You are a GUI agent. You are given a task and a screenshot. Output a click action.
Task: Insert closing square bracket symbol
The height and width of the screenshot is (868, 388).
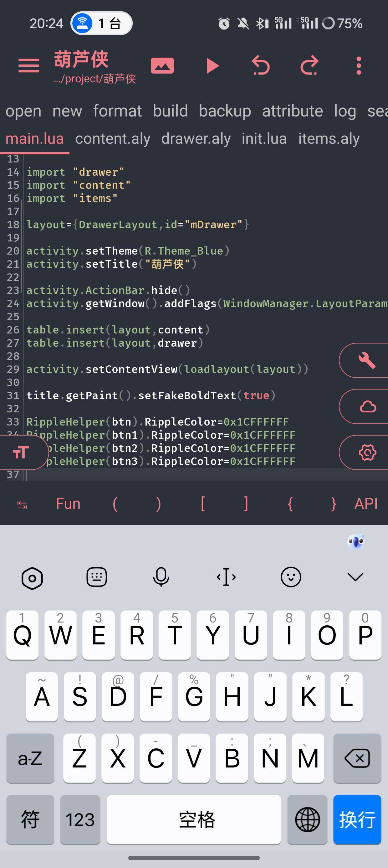[x=246, y=504]
